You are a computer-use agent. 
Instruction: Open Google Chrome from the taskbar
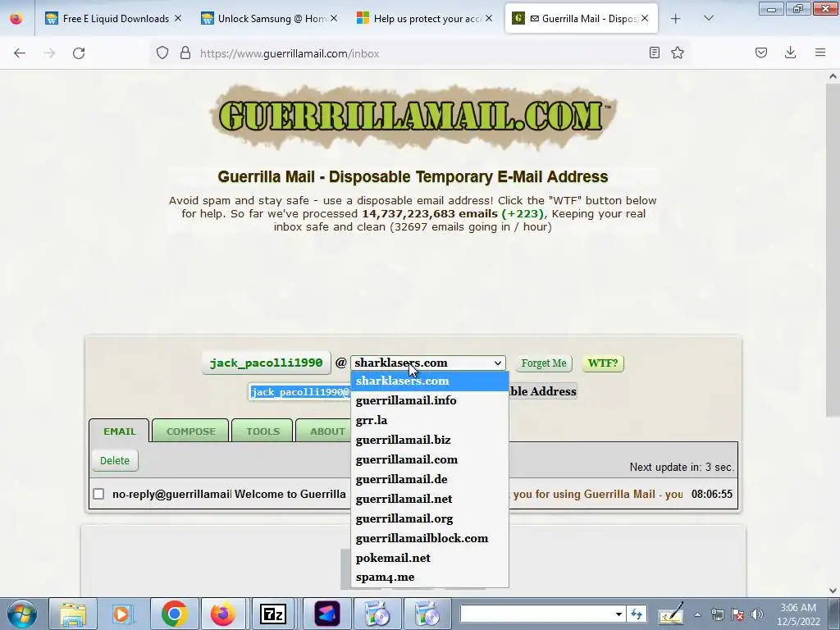point(174,614)
